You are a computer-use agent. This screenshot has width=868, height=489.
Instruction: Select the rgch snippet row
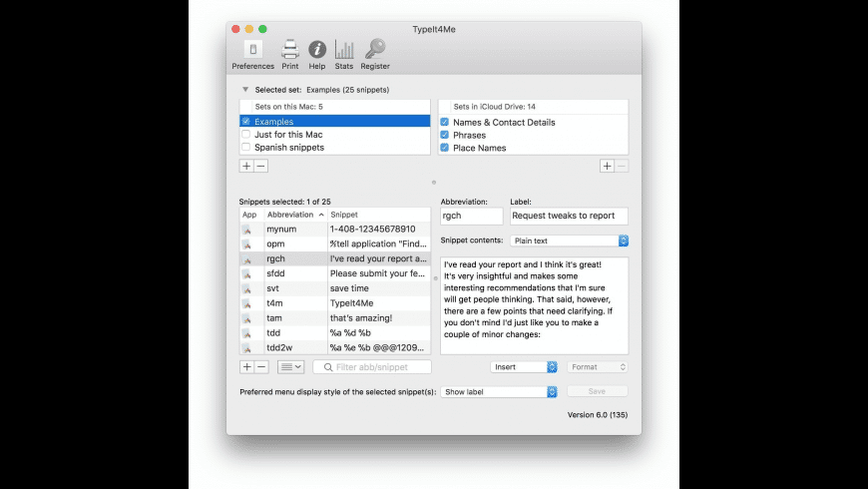click(335, 258)
